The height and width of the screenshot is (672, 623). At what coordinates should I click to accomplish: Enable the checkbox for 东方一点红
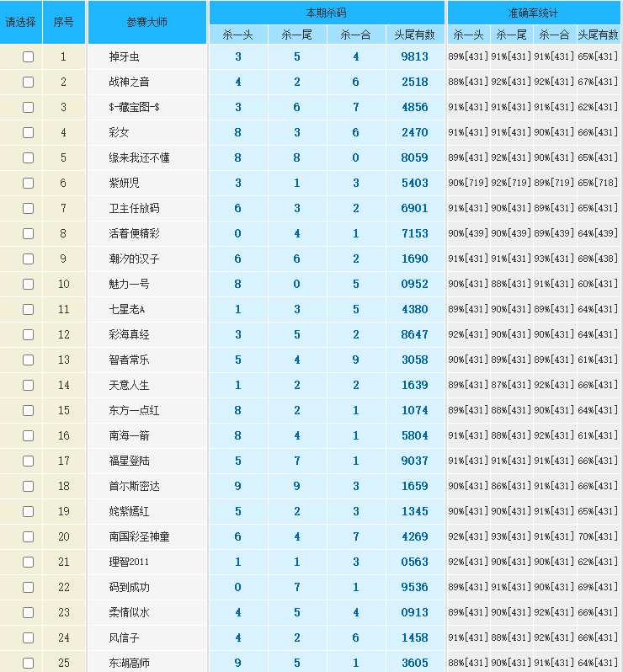click(28, 410)
